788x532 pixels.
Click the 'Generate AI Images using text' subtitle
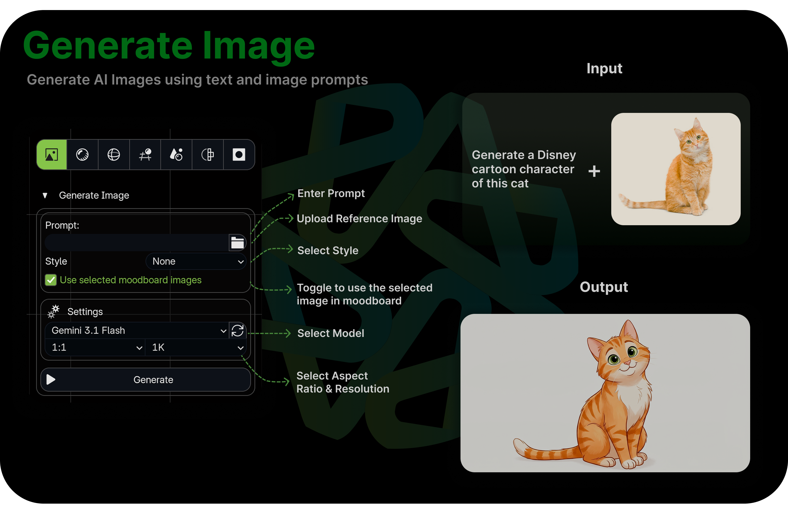tap(197, 80)
